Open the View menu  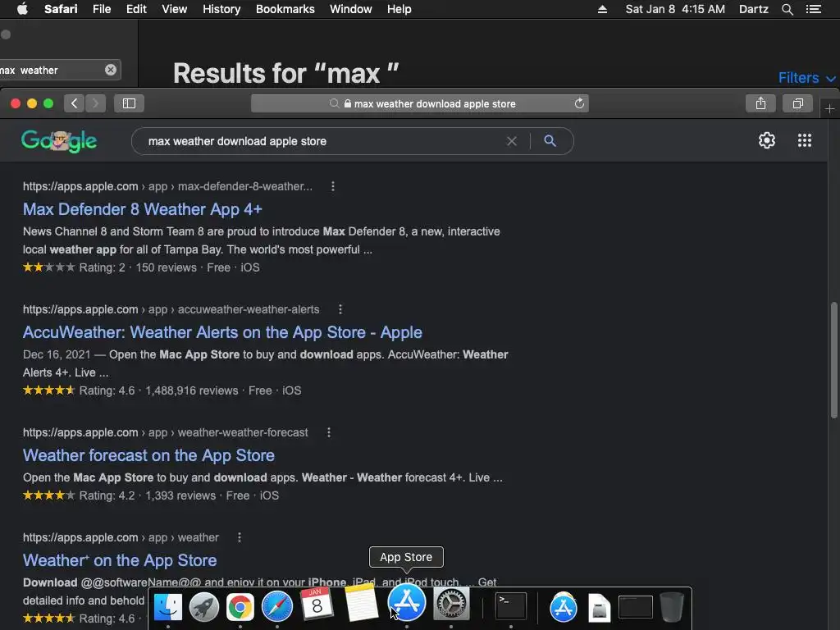(175, 9)
